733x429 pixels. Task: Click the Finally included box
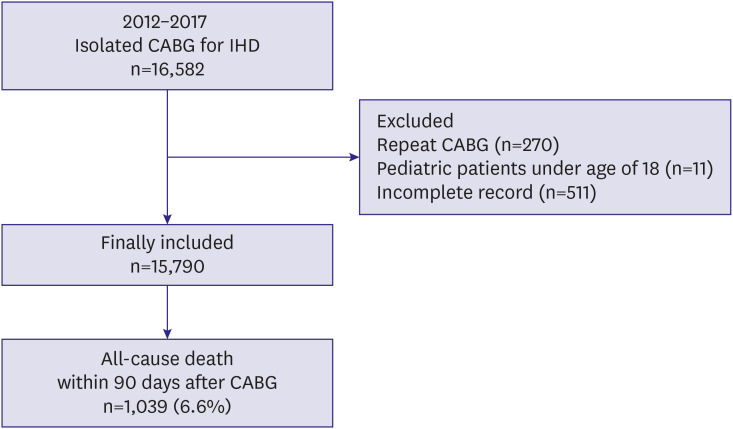click(x=167, y=255)
